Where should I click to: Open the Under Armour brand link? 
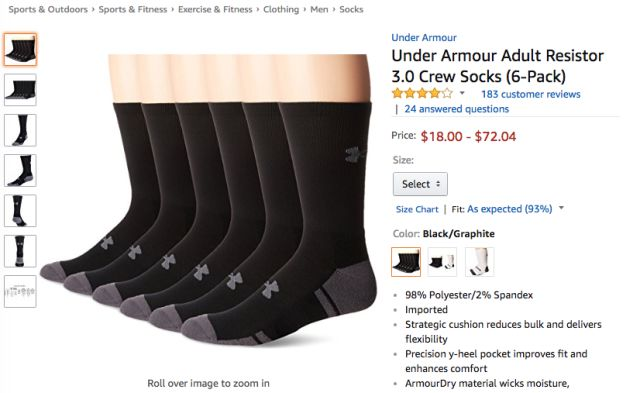(x=424, y=38)
